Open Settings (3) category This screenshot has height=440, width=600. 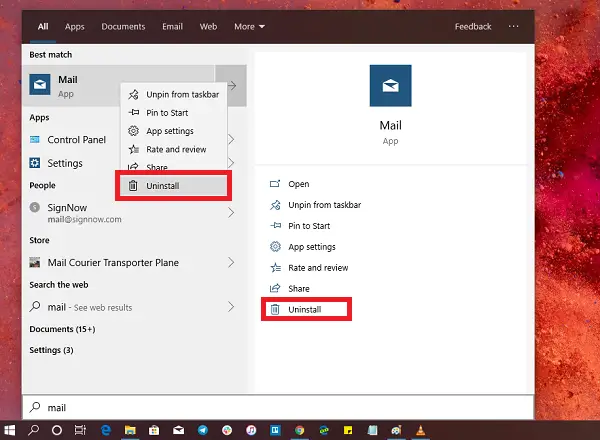point(51,350)
